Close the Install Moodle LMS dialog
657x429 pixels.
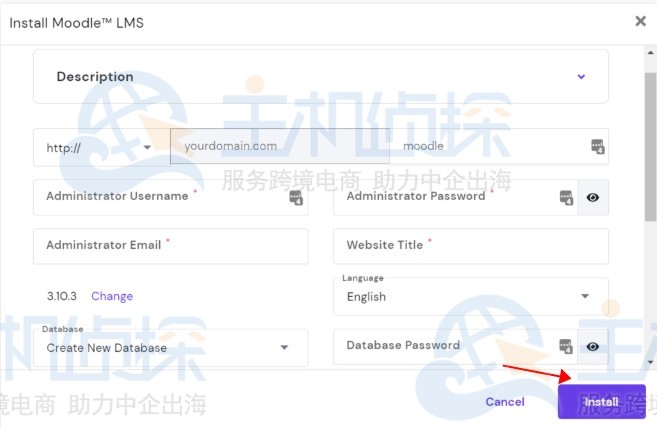tap(640, 21)
